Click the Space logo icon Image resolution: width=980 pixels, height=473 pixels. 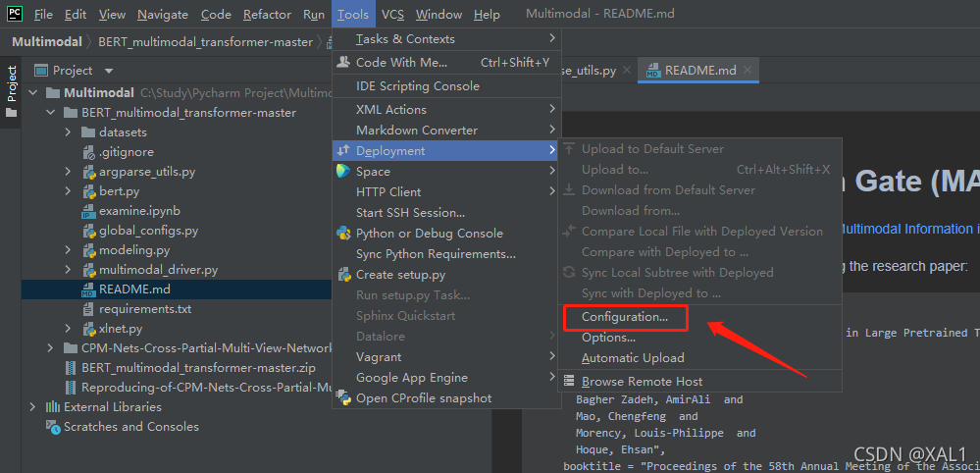(343, 171)
